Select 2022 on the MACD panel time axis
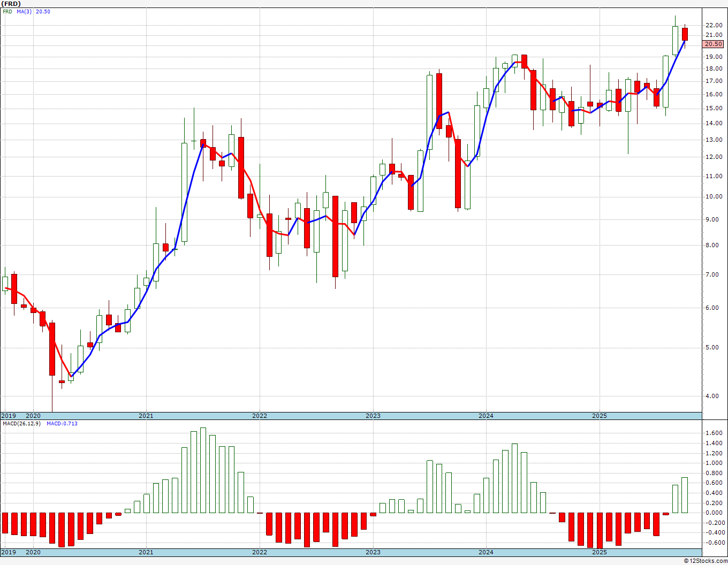 [260, 553]
